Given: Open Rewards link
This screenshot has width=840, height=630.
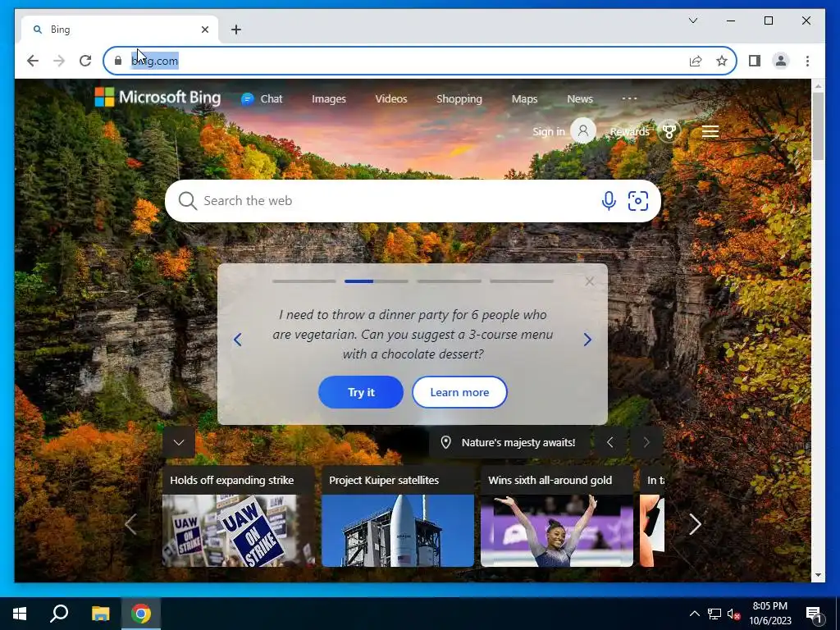Looking at the screenshot, I should pos(629,131).
